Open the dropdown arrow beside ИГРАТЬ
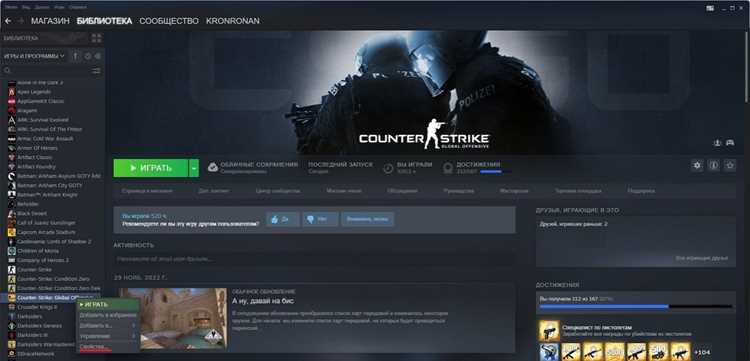 point(194,168)
